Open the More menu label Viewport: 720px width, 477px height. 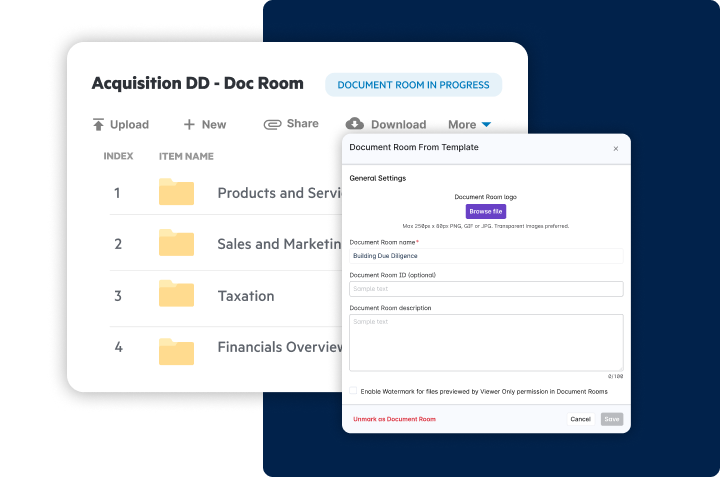[x=462, y=124]
